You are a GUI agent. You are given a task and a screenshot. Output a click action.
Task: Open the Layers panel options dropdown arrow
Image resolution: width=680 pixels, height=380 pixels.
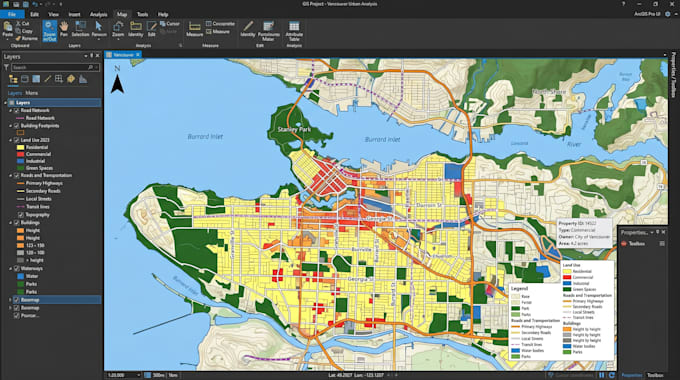(x=85, y=56)
